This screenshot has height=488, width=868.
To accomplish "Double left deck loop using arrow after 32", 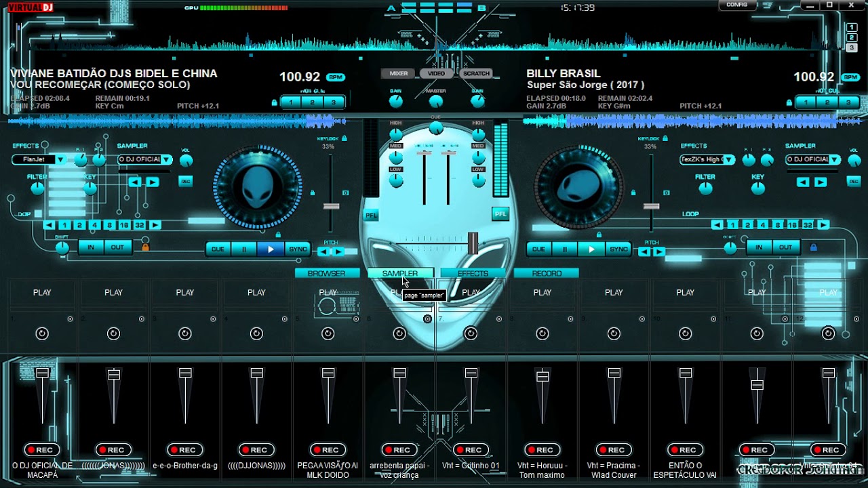I will 155,225.
